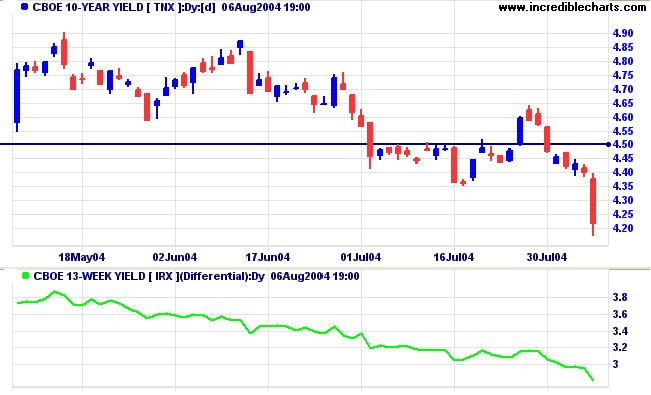Click the 01Jul04 date label
The width and height of the screenshot is (651, 395).
point(361,257)
